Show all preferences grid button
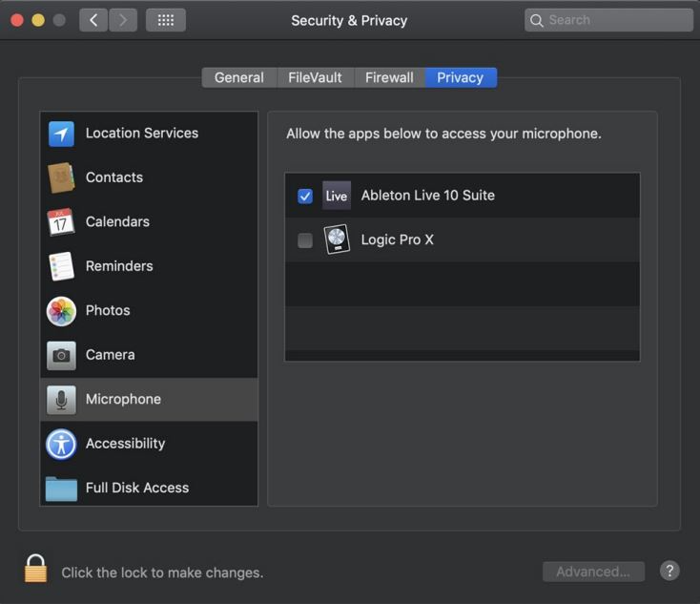This screenshot has width=700, height=604. (x=166, y=20)
